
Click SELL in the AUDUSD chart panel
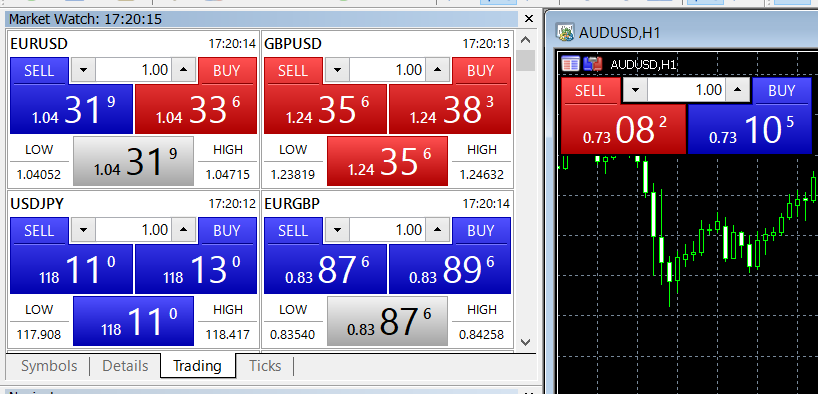pyautogui.click(x=590, y=91)
